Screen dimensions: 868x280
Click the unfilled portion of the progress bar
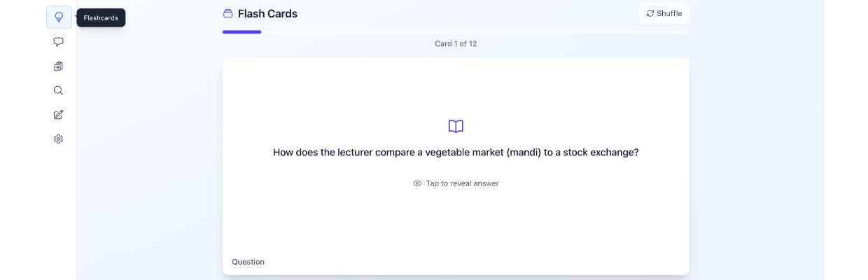[x=476, y=31]
